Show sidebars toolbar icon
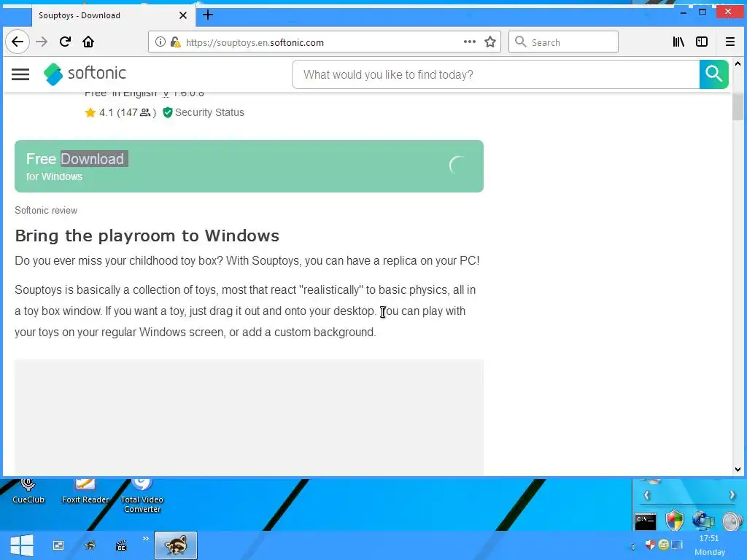747x560 pixels. point(702,42)
